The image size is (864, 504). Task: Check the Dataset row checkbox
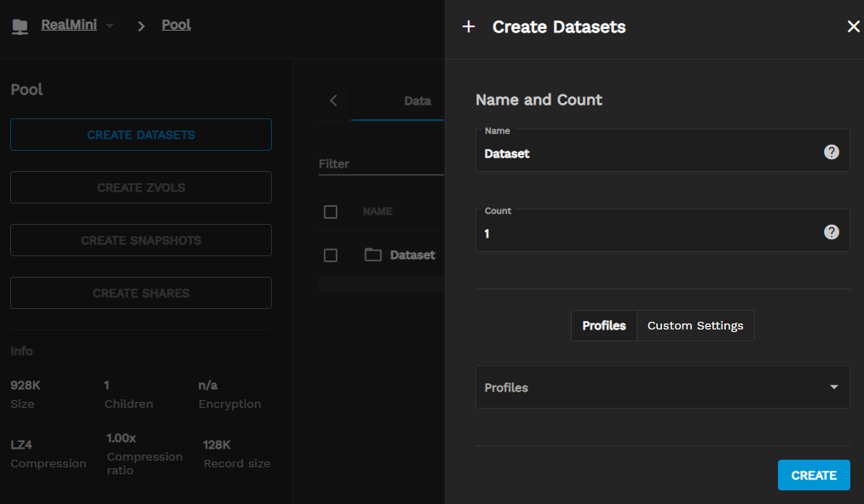[x=331, y=255]
